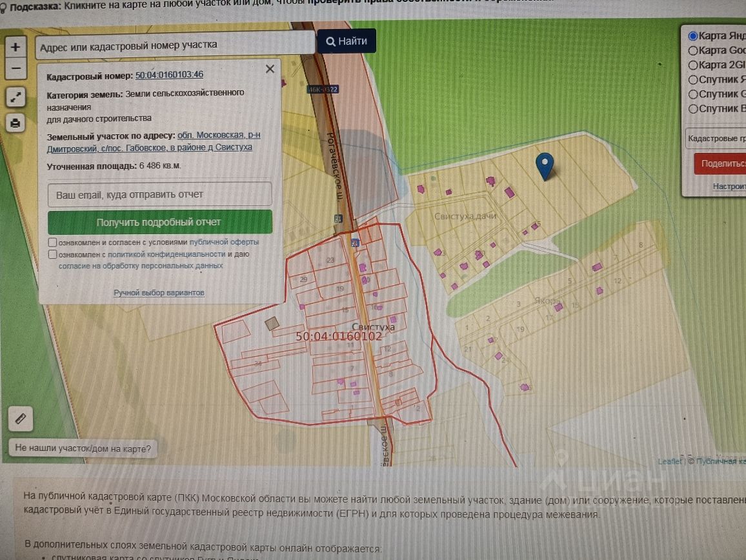Open the parcel address link
This screenshot has height=560, width=746.
(x=154, y=141)
